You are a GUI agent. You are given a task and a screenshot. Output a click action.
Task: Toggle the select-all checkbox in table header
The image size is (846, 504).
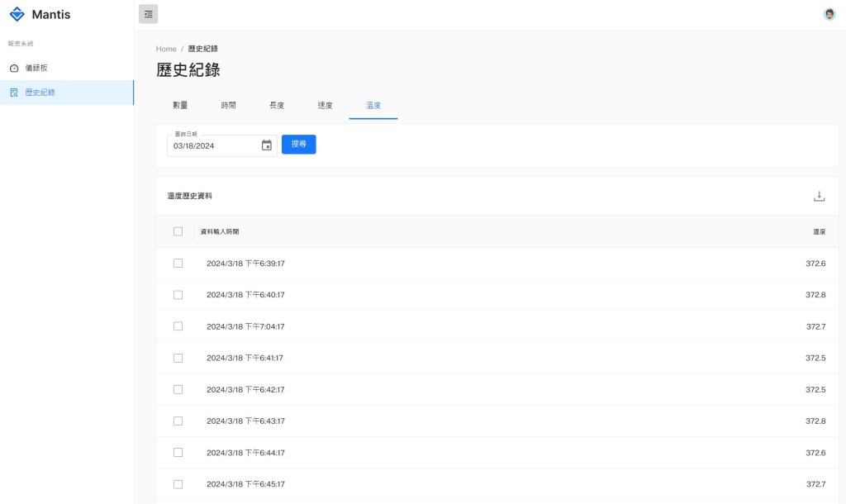click(x=178, y=231)
